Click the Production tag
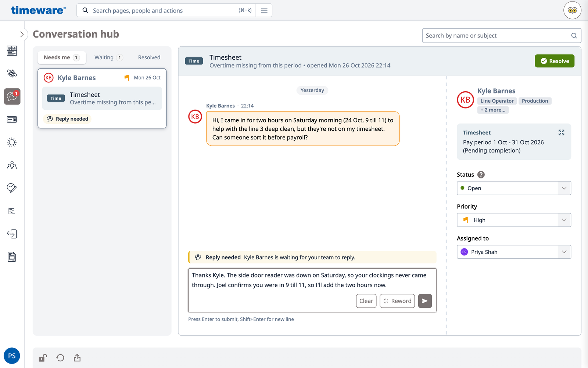The height and width of the screenshot is (368, 588). pos(535,101)
